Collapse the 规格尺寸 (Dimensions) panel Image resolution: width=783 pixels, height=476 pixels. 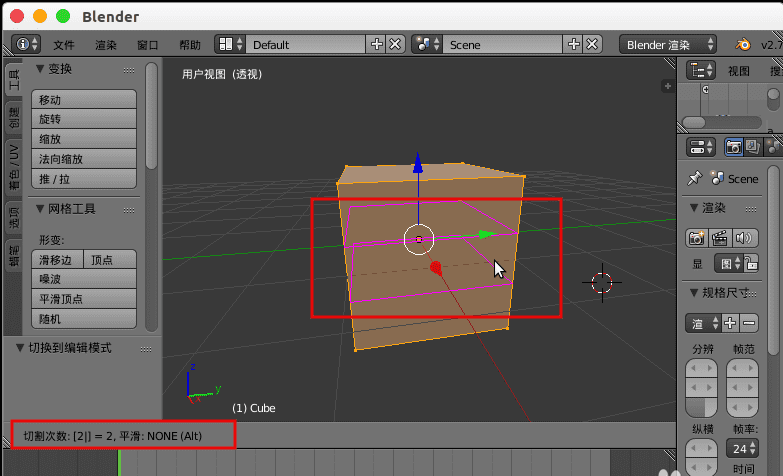[694, 293]
